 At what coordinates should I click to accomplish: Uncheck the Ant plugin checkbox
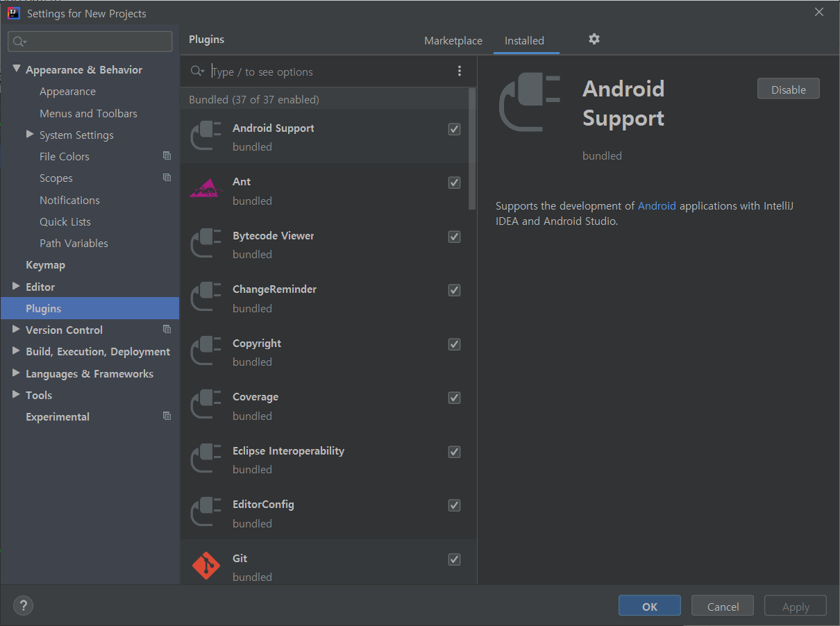pos(454,183)
